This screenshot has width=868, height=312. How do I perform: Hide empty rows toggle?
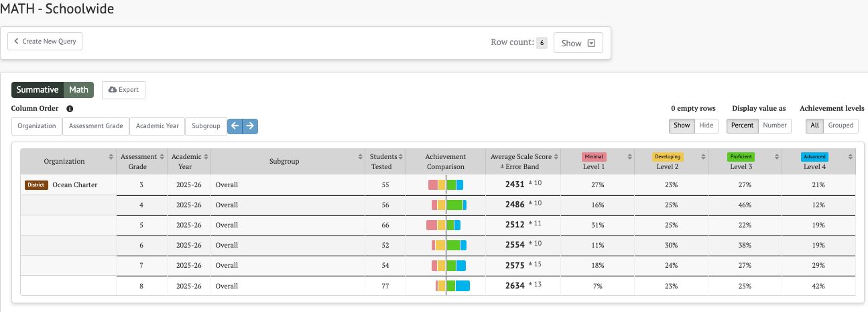(x=706, y=125)
